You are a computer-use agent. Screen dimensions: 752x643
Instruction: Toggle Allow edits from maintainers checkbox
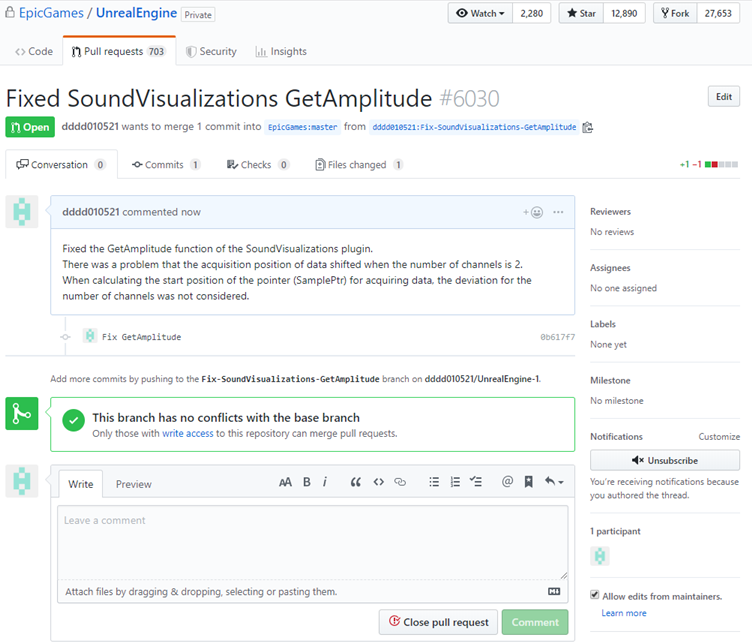(x=595, y=595)
